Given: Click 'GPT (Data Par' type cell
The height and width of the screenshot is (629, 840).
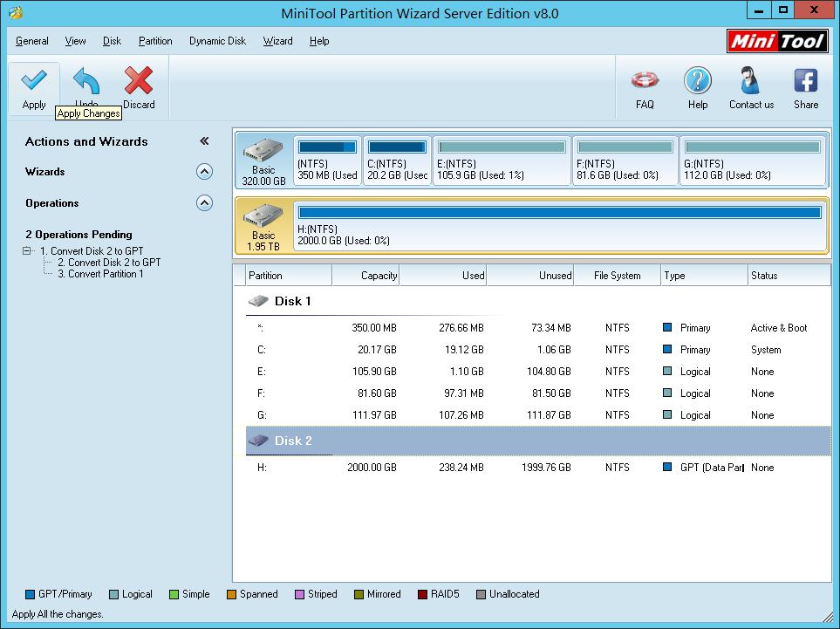Looking at the screenshot, I should [712, 468].
